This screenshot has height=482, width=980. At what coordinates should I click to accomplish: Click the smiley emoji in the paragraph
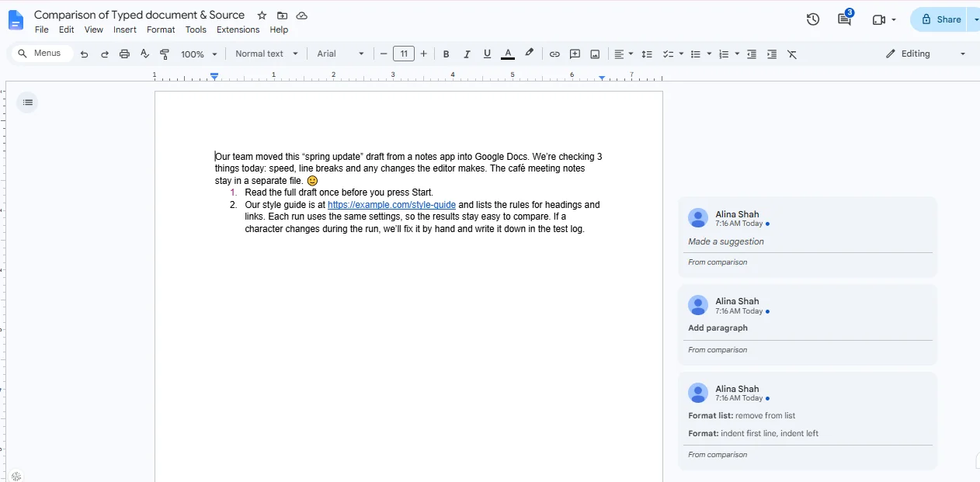pyautogui.click(x=312, y=181)
